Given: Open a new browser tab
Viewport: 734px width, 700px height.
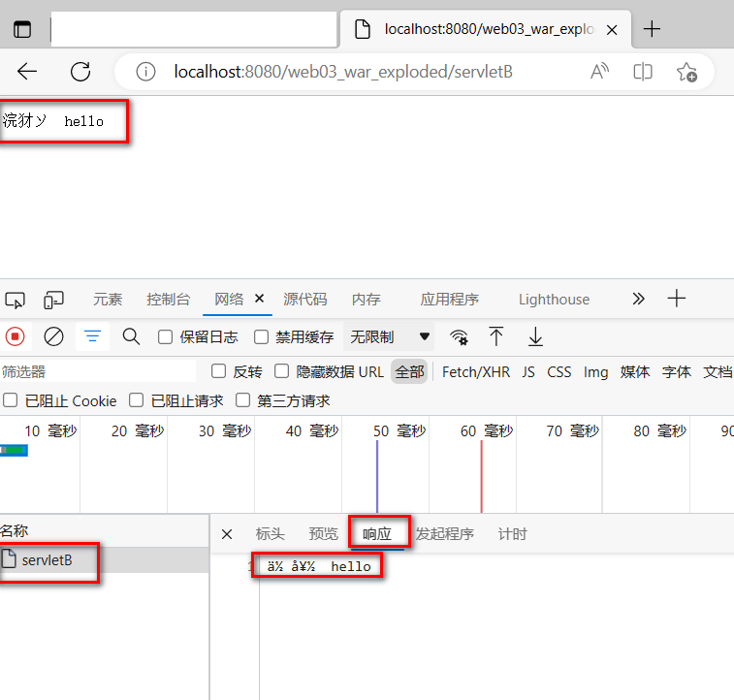Looking at the screenshot, I should (652, 29).
